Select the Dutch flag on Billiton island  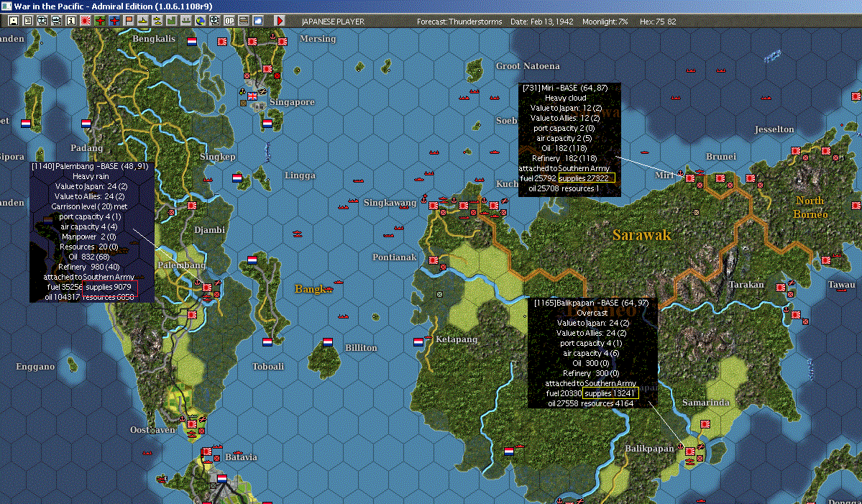(328, 342)
